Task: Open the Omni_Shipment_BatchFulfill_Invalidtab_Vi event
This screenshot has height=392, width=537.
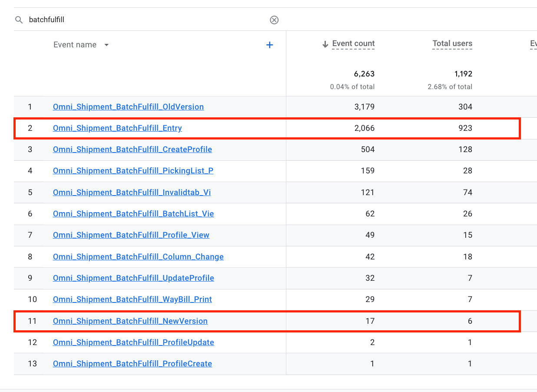Action: (132, 192)
